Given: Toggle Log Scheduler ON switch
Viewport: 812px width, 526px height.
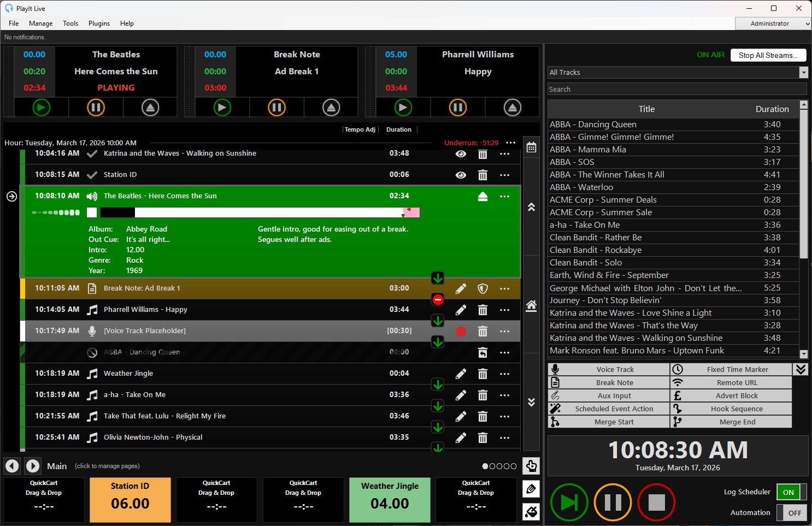Looking at the screenshot, I should pos(792,492).
